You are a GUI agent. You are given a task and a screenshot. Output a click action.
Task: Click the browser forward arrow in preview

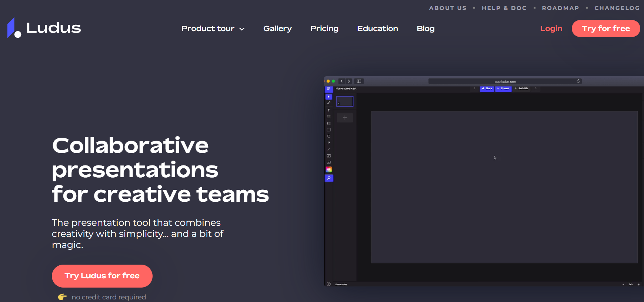click(348, 81)
